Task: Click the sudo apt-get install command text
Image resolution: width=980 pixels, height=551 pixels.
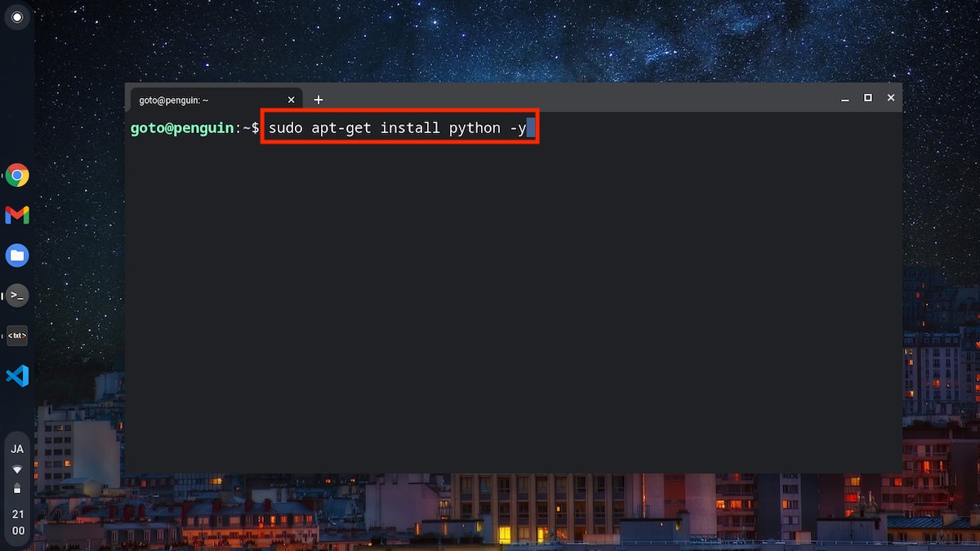Action: click(398, 128)
